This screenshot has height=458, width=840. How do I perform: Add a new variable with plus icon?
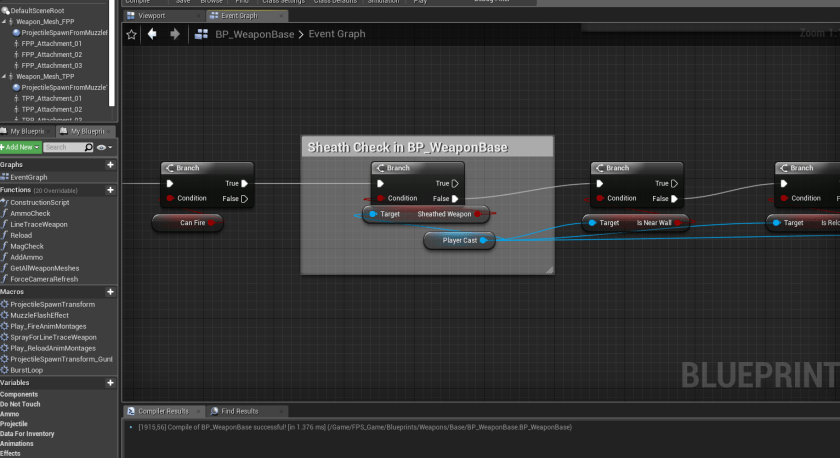point(110,383)
